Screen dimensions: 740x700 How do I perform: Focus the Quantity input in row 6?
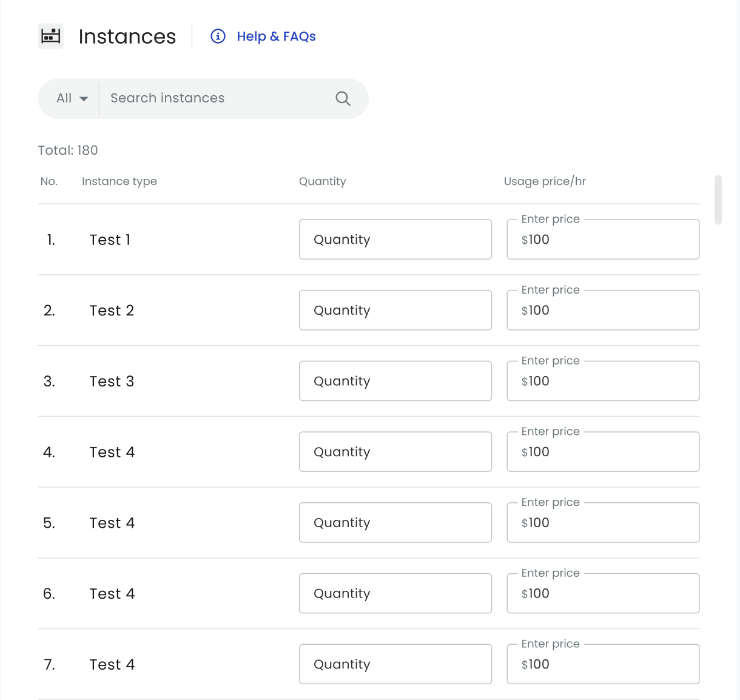coord(395,593)
